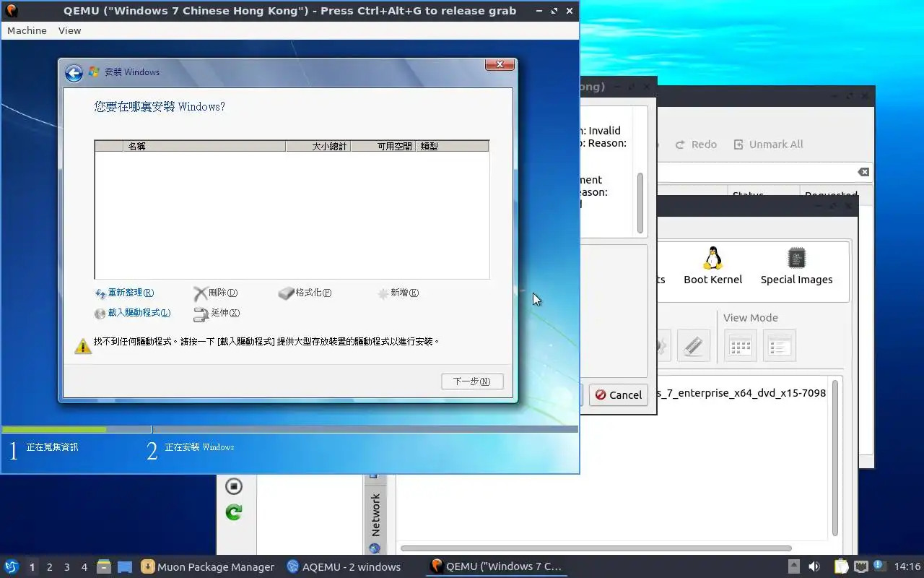The image size is (924, 578).
Task: Open the Lubuntu start menu
Action: (12, 566)
